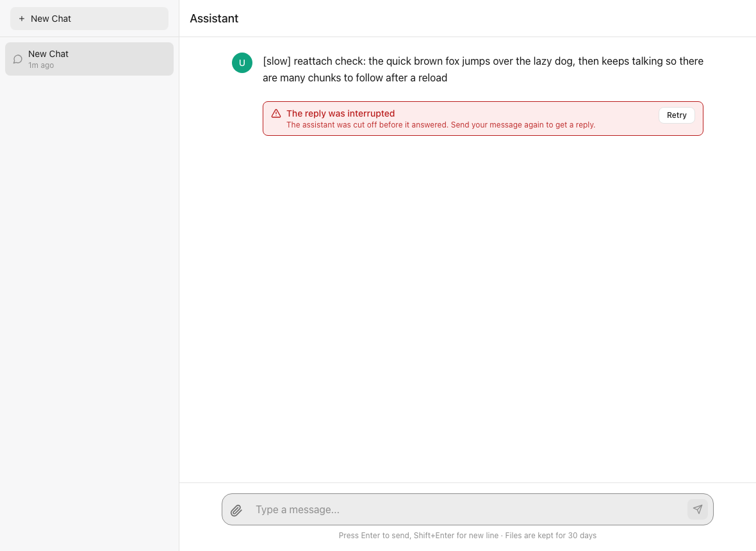This screenshot has height=551, width=756.
Task: Click the 'assistant was cut off' error description
Action: click(441, 125)
